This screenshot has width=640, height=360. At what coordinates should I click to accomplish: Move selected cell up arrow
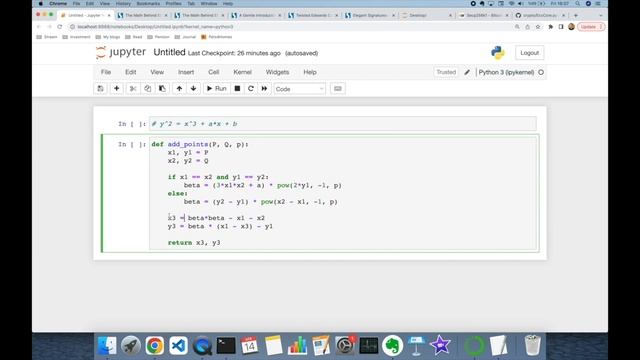point(179,89)
